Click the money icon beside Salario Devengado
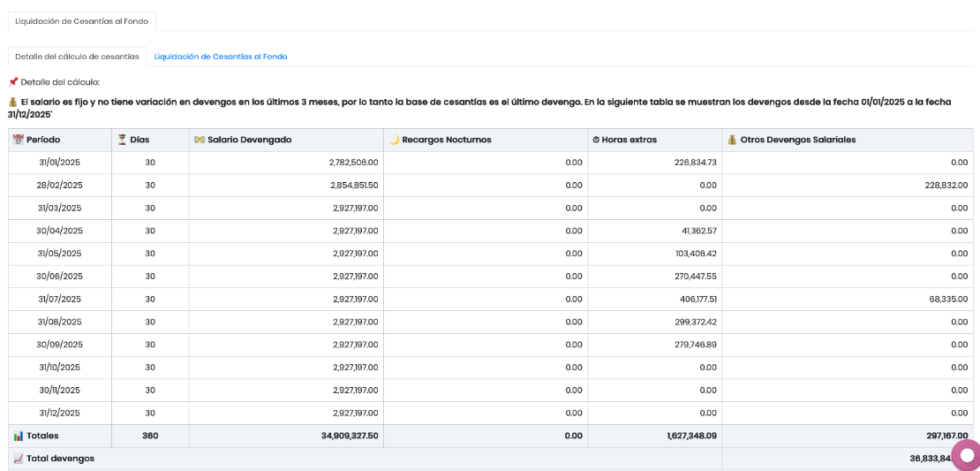Screen dimensions: 980x471 (x=200, y=140)
